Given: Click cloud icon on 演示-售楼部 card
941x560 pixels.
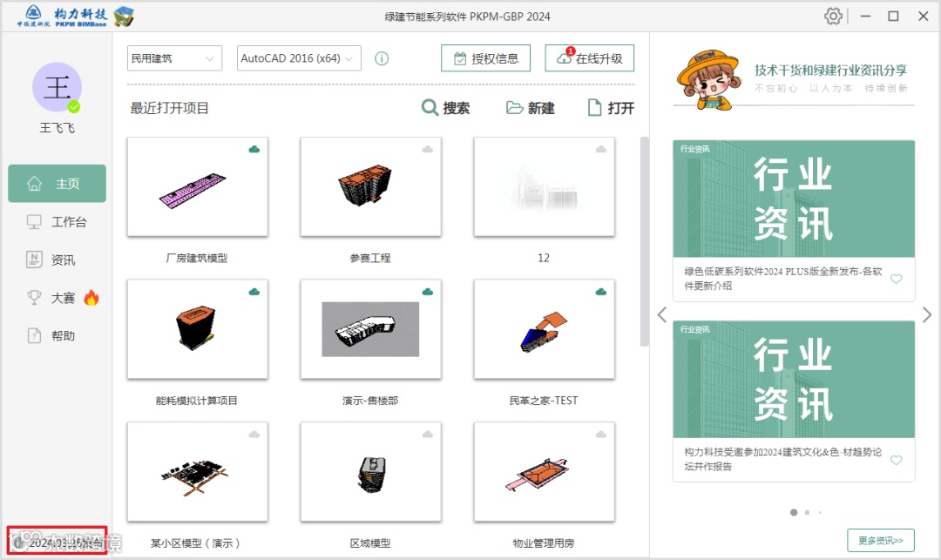Looking at the screenshot, I should click(427, 292).
